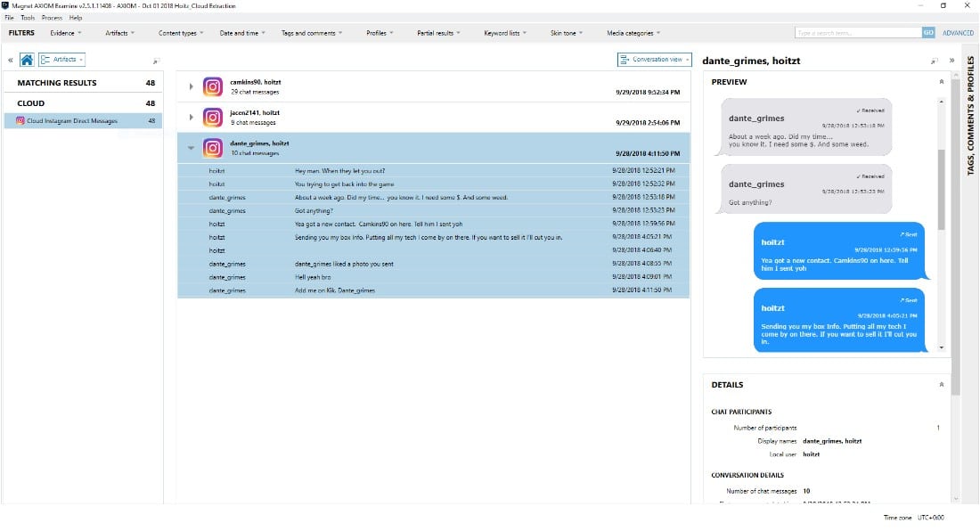
Task: Open File menu
Action: (10, 18)
